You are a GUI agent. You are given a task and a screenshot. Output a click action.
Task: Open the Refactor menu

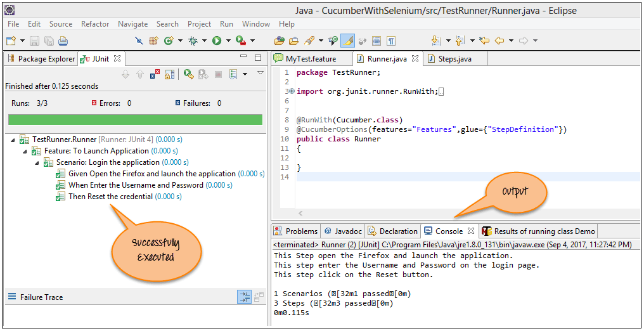pyautogui.click(x=95, y=24)
